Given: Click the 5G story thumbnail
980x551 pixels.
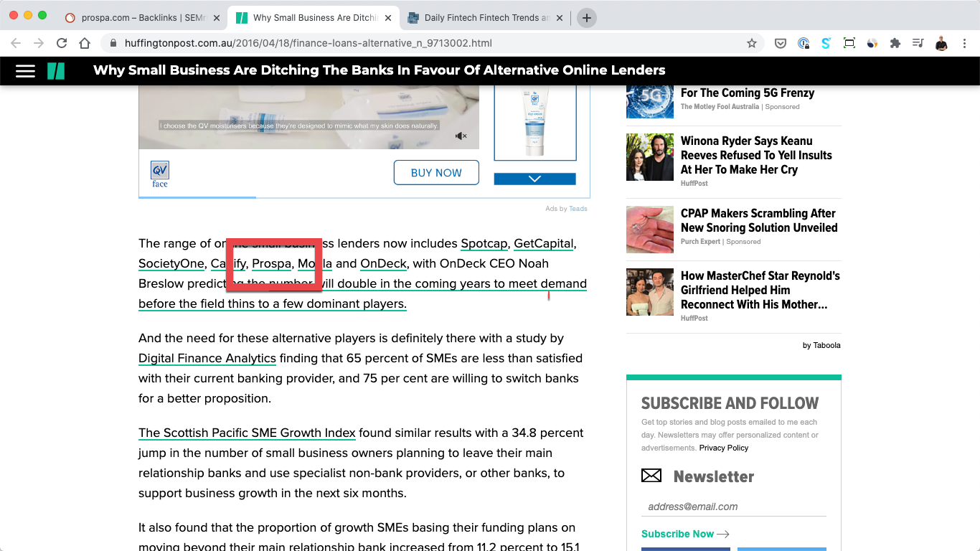Looking at the screenshot, I should tap(650, 100).
